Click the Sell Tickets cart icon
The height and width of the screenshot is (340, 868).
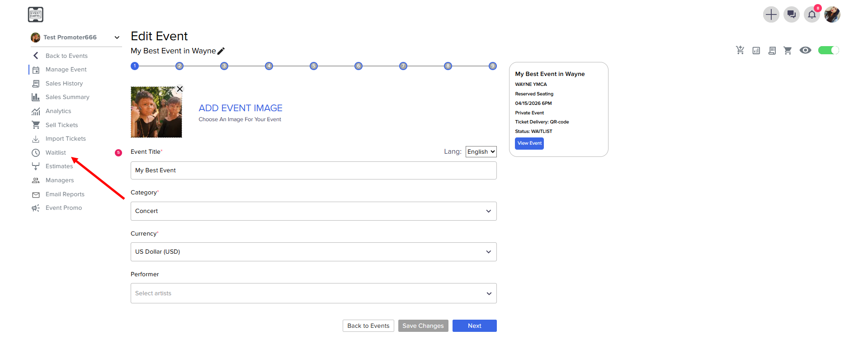tap(36, 125)
